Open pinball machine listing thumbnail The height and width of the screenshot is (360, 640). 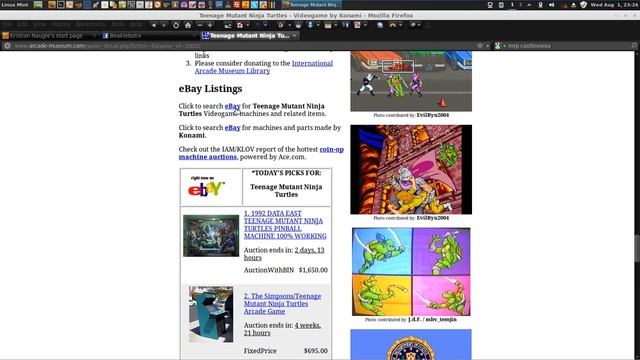(x=211, y=236)
